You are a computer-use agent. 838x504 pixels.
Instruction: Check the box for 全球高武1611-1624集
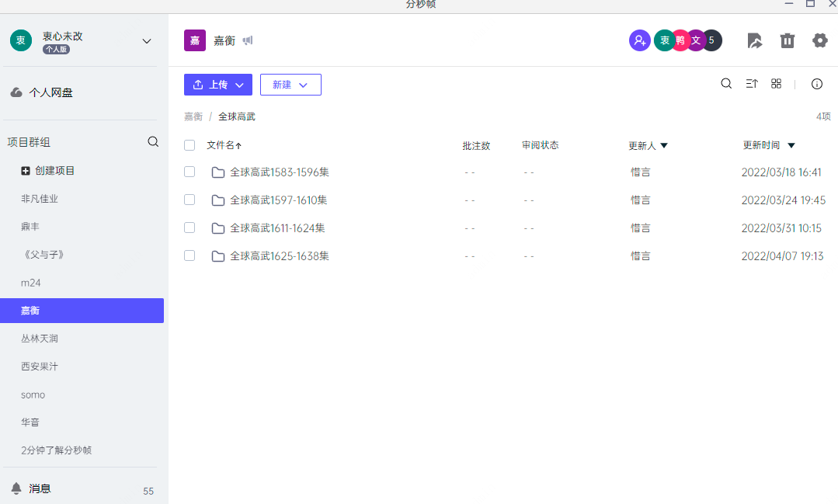point(190,228)
